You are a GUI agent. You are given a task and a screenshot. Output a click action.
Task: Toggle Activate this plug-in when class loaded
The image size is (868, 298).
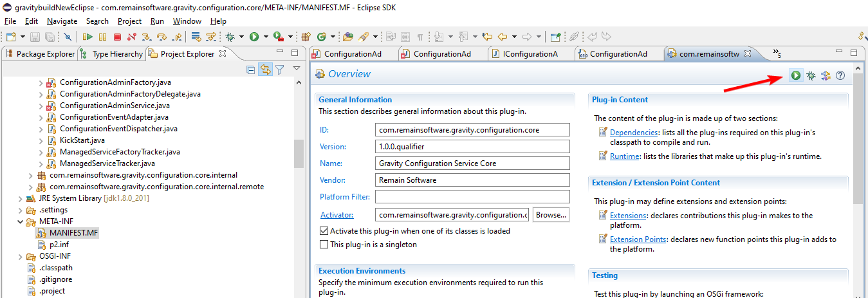coord(324,230)
